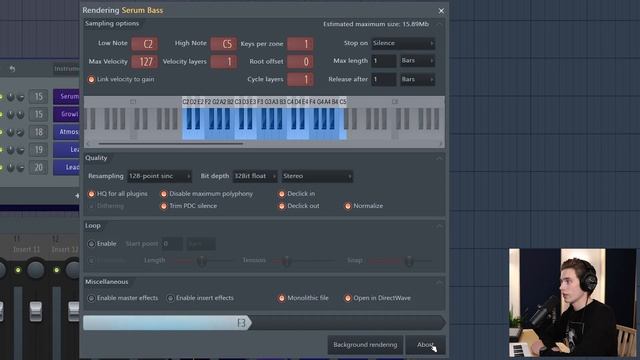Close the Rendering Serum Bass dialog

441,11
